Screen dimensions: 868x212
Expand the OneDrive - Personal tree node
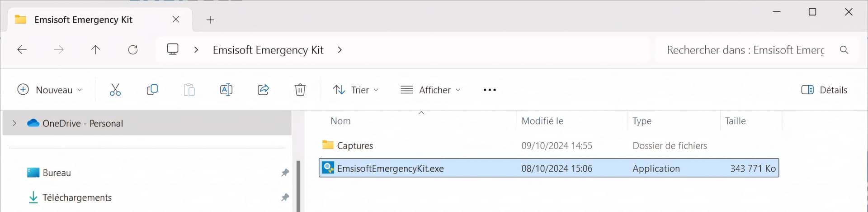[x=14, y=123]
